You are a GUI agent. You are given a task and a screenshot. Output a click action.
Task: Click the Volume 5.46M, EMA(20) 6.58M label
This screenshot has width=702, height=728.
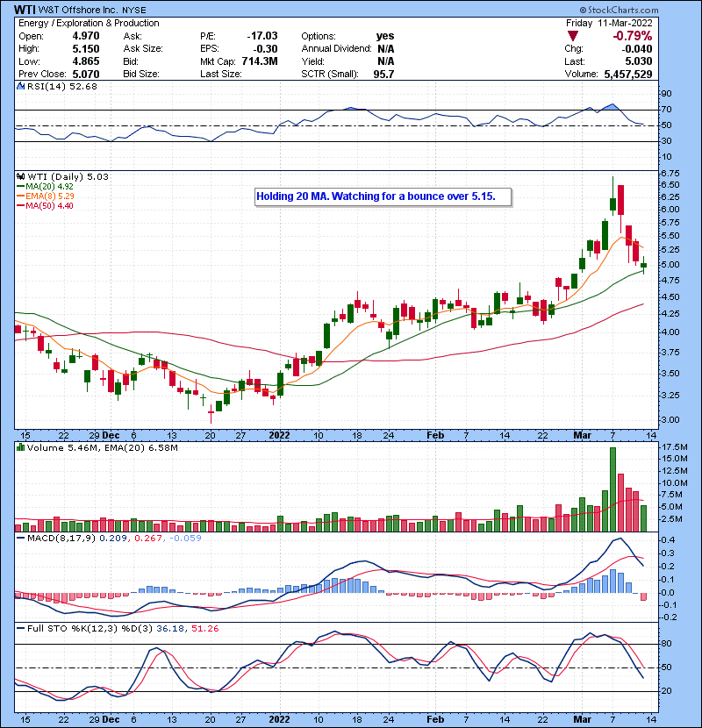(x=102, y=448)
